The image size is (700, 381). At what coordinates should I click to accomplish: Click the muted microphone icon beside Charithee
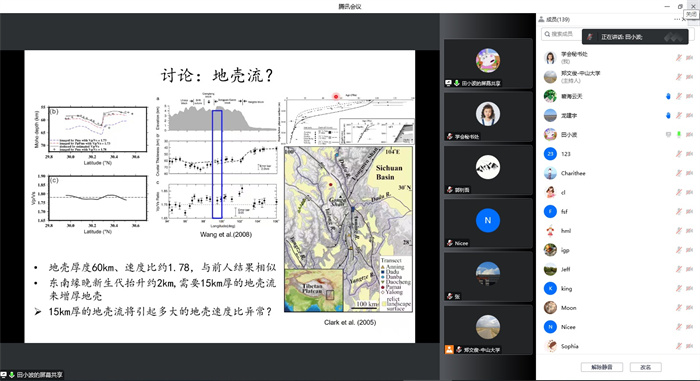[x=679, y=173]
